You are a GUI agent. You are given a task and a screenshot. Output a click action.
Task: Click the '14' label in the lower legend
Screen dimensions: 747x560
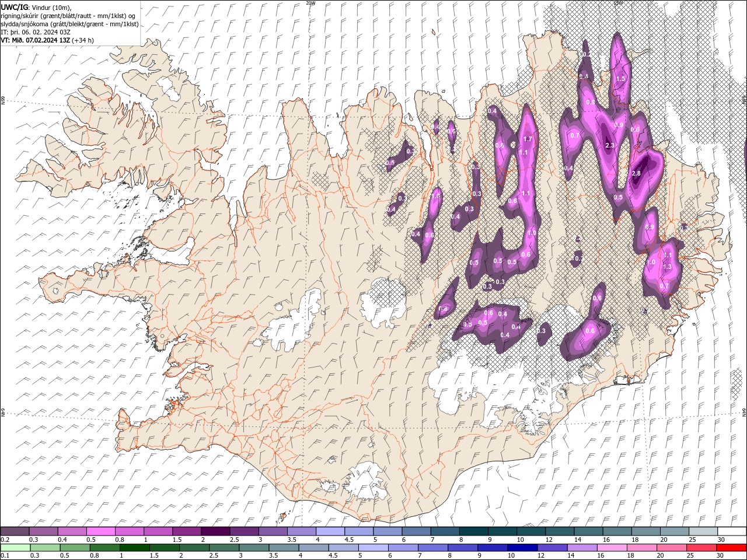pos(570,556)
